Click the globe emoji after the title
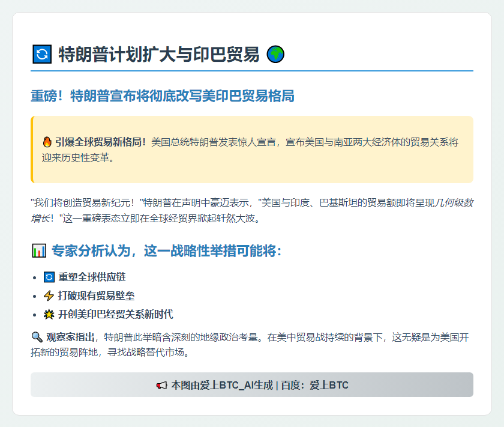This screenshot has width=504, height=427. coord(275,54)
